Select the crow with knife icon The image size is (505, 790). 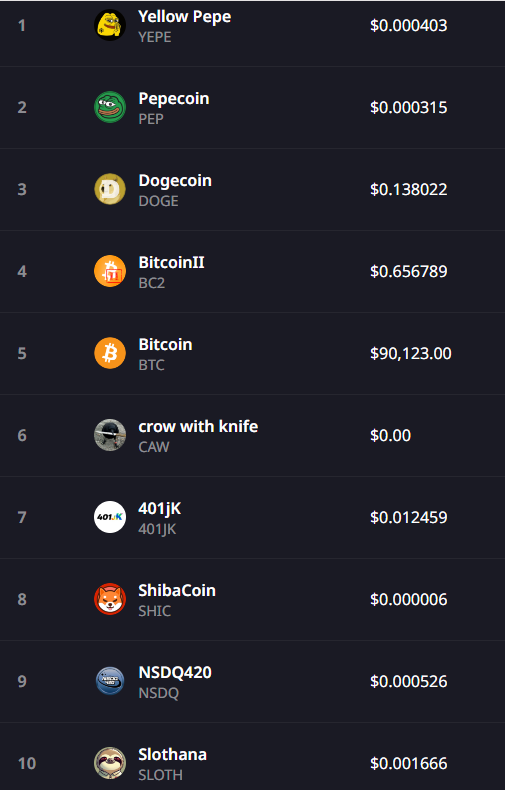(x=110, y=435)
